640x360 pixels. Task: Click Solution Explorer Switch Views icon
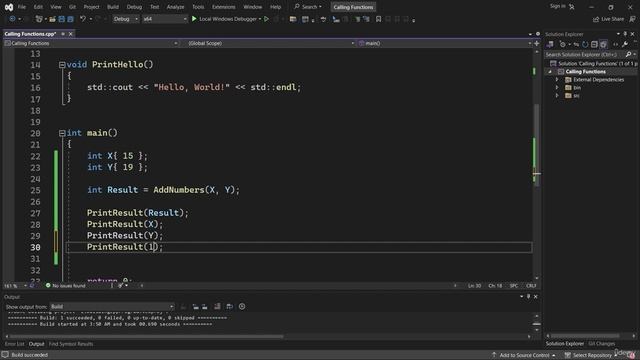[550, 44]
